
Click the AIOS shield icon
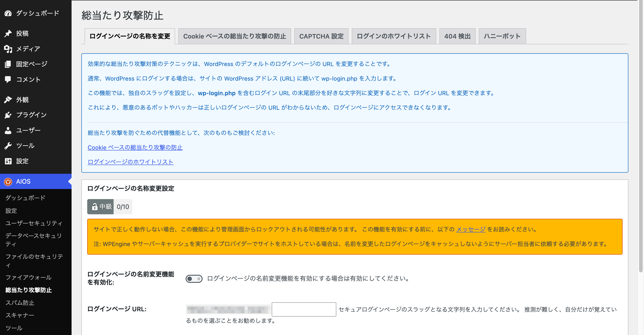coord(8,182)
